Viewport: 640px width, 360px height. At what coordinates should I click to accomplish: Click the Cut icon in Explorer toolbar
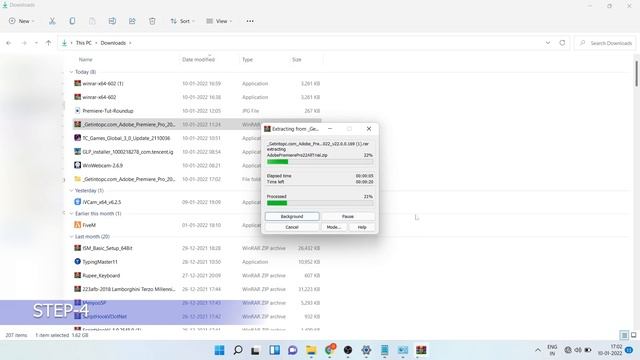(x=52, y=21)
